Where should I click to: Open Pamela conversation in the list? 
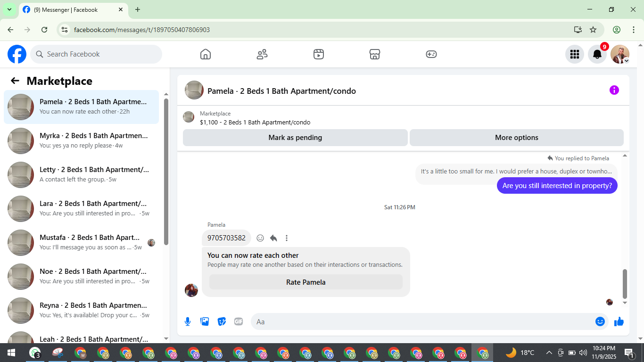(x=81, y=107)
